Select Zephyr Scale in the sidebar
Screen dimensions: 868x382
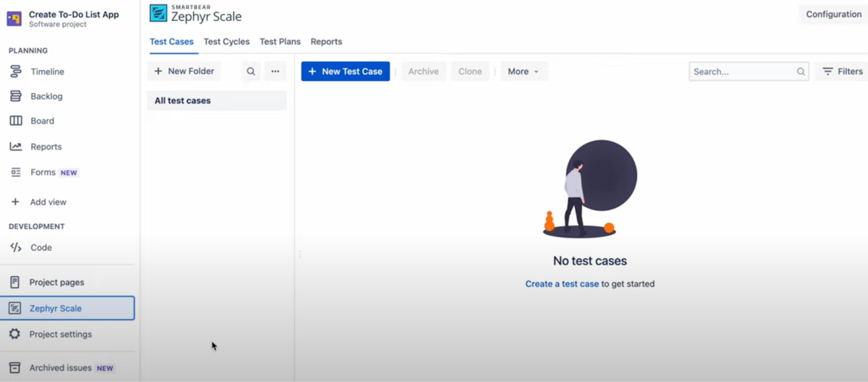point(67,308)
